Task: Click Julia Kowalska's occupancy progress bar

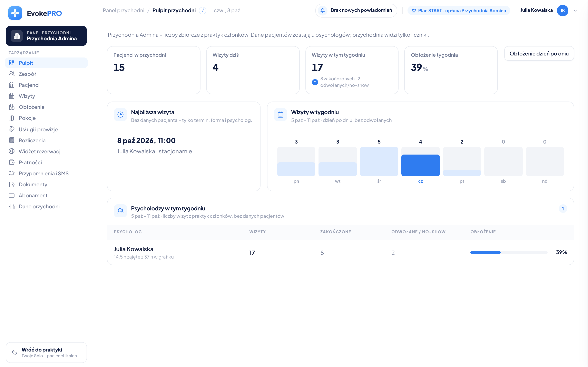Action: click(509, 252)
